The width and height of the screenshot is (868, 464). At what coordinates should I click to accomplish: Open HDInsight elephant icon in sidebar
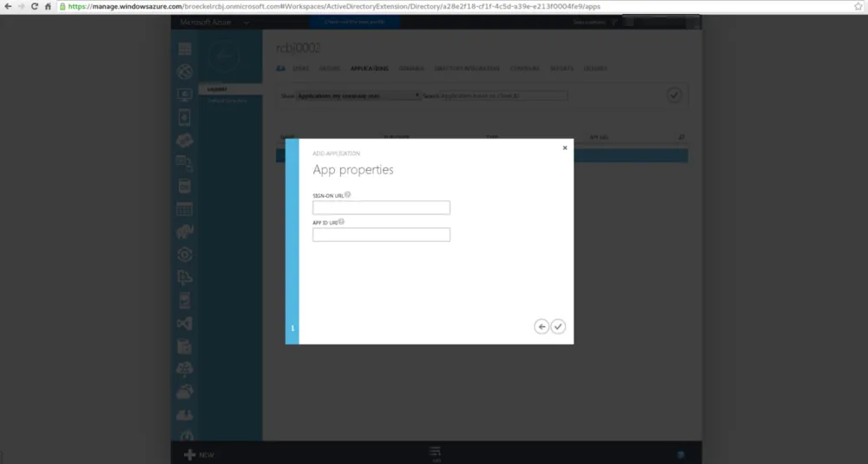coord(184,232)
